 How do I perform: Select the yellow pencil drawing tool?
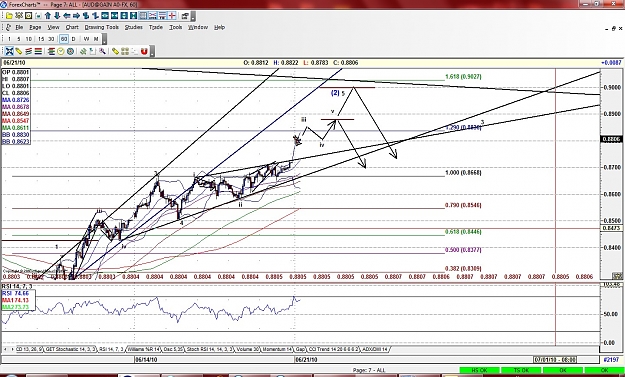19,51
